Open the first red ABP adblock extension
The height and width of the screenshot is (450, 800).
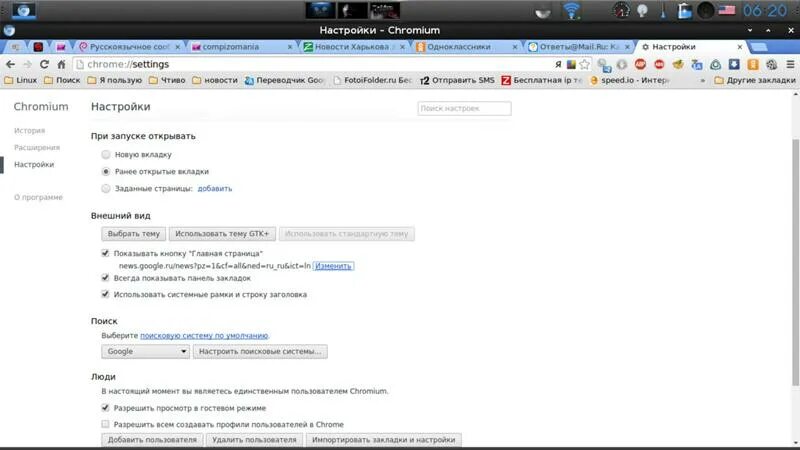[640, 64]
